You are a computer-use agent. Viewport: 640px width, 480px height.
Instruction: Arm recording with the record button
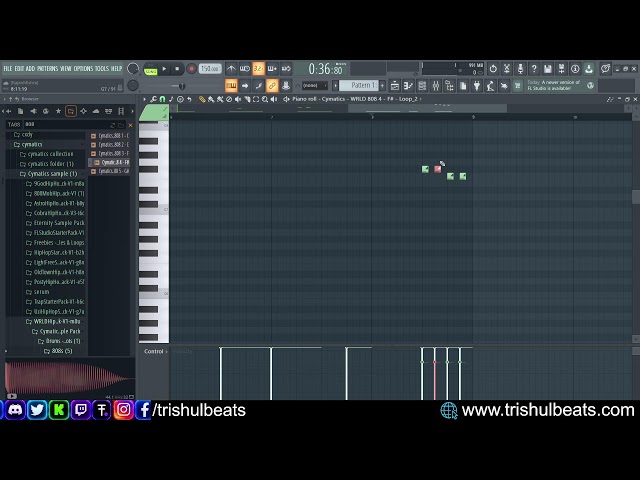(191, 69)
